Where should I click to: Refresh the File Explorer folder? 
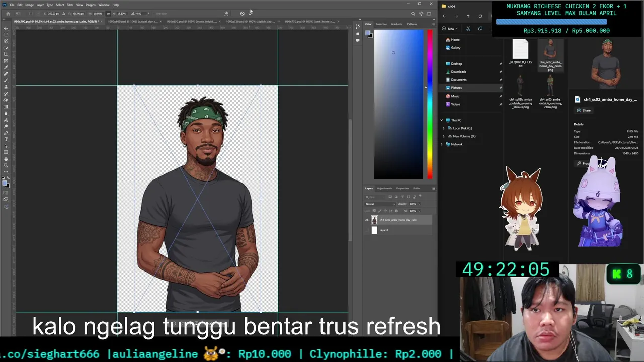(480, 16)
